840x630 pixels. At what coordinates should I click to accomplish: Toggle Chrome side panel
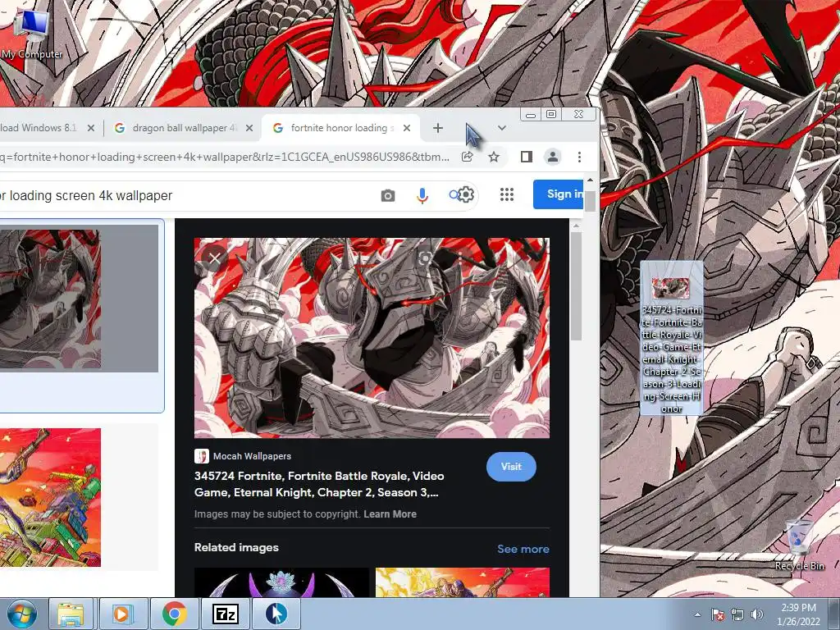[526, 157]
